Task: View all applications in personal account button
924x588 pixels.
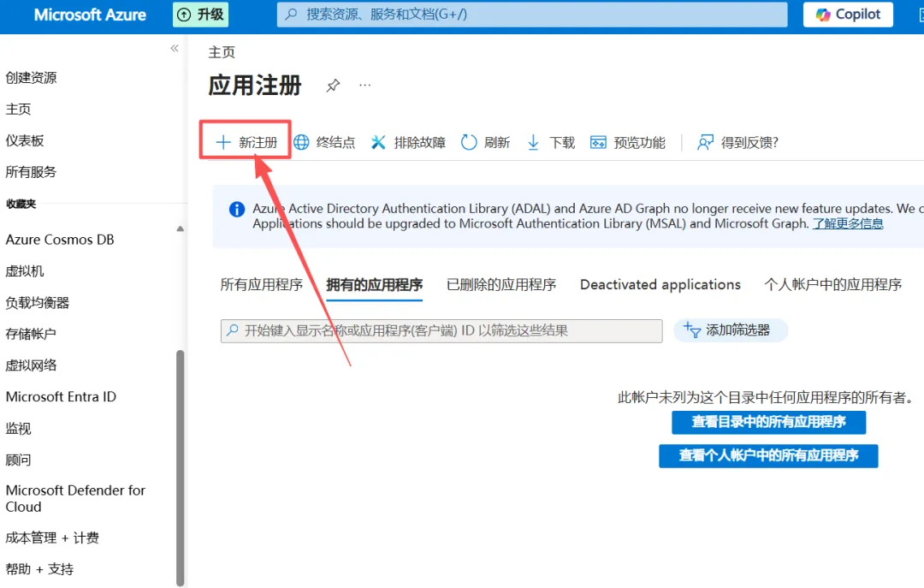Action: (x=768, y=456)
